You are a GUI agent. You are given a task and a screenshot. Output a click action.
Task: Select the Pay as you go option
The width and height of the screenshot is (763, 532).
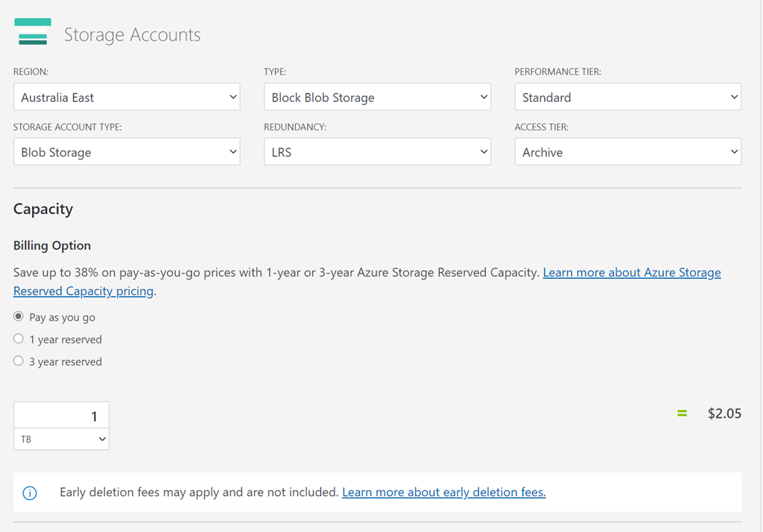(19, 317)
